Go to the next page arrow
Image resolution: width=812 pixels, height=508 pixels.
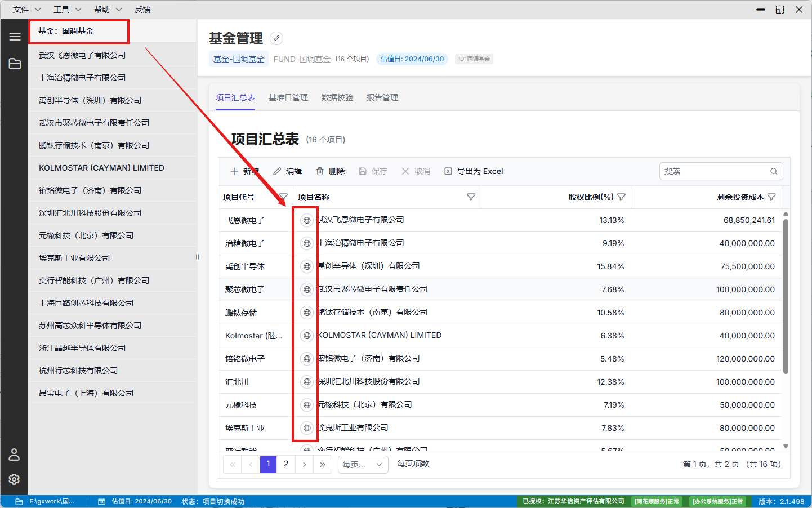point(304,464)
